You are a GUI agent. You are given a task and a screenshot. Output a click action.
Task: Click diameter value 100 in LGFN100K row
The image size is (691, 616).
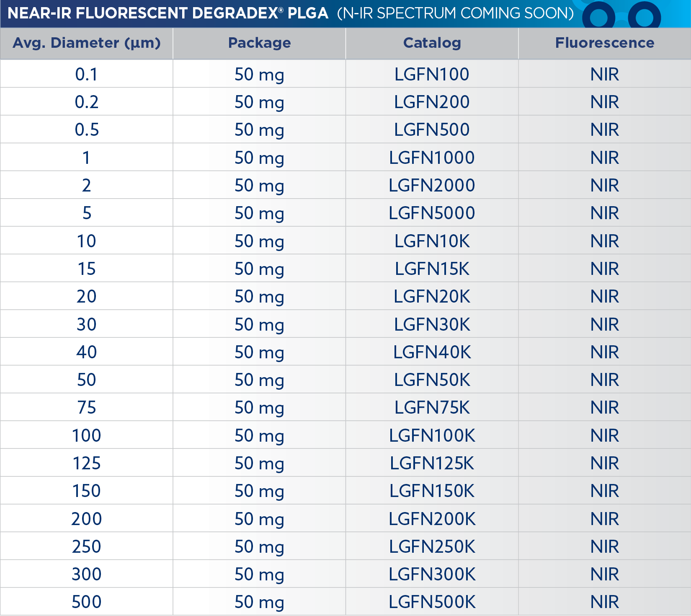[x=87, y=435]
